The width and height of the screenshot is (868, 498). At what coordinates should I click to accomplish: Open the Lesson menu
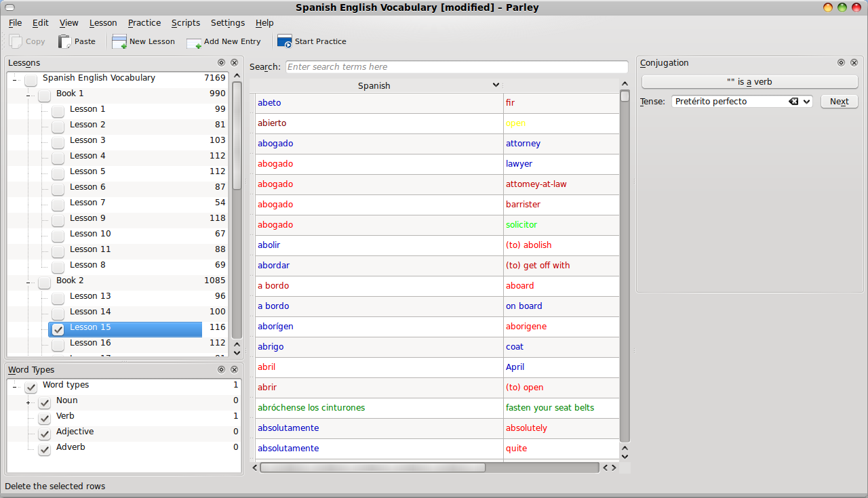(103, 22)
